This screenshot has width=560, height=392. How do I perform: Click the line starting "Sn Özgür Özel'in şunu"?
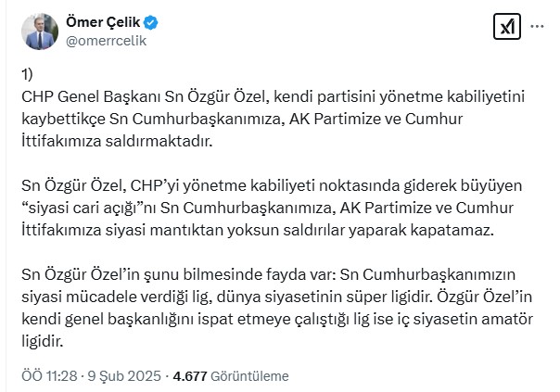click(x=268, y=274)
